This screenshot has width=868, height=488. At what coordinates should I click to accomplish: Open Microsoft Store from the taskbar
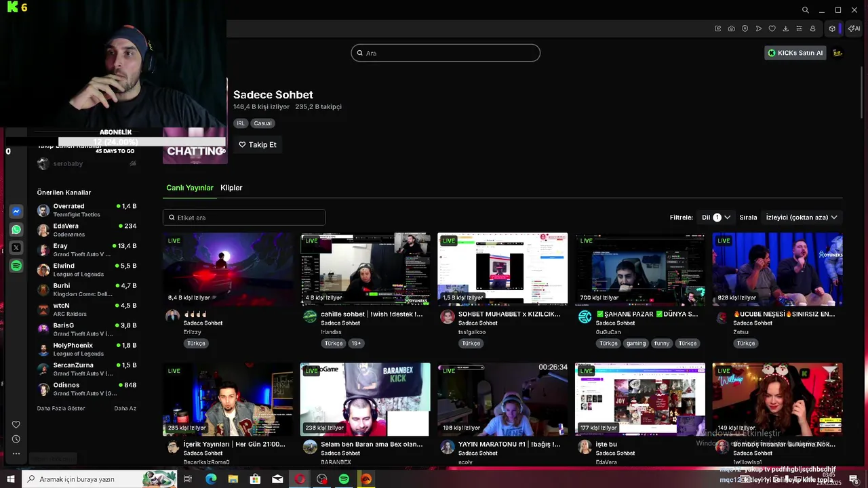tap(255, 479)
